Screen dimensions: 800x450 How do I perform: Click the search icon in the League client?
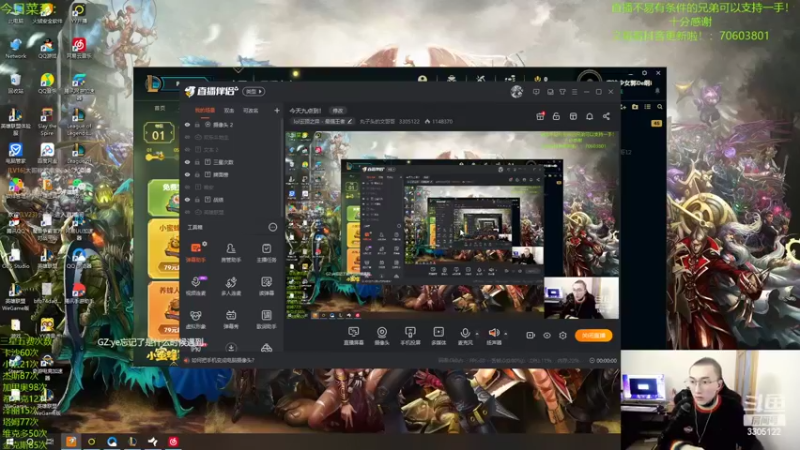660,107
